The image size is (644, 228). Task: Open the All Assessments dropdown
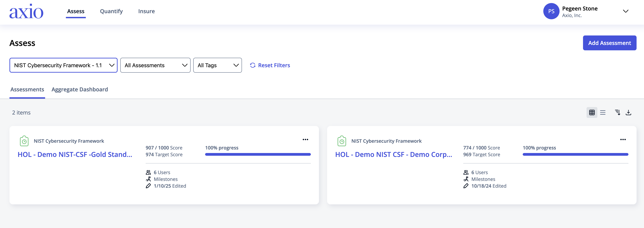pos(155,65)
